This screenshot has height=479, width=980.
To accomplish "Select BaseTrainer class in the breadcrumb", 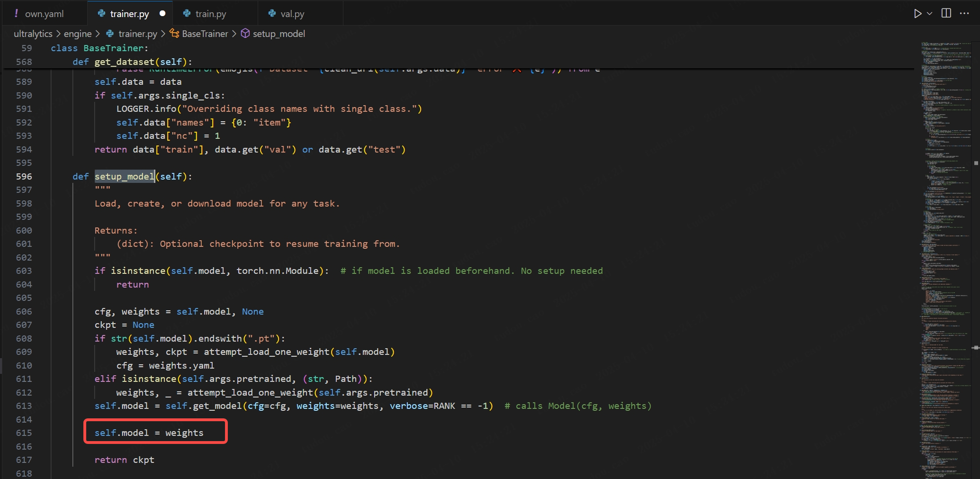I will tap(205, 34).
